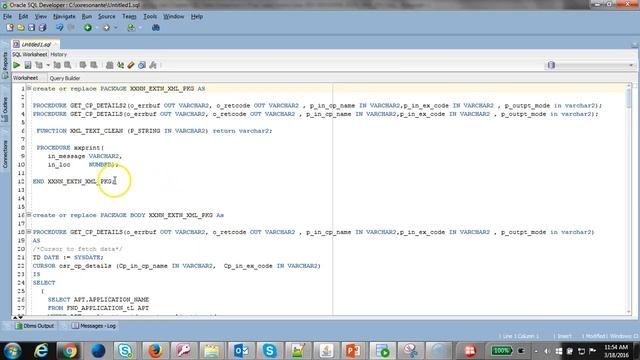Collapse the package spec fold at line 1
The width and height of the screenshot is (640, 360).
click(29, 88)
